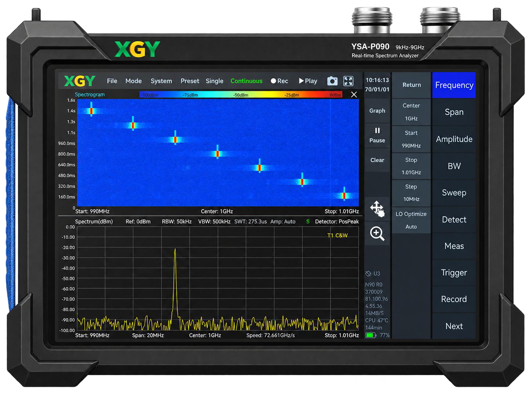
Task: Open the Detect settings tab
Action: tap(454, 220)
